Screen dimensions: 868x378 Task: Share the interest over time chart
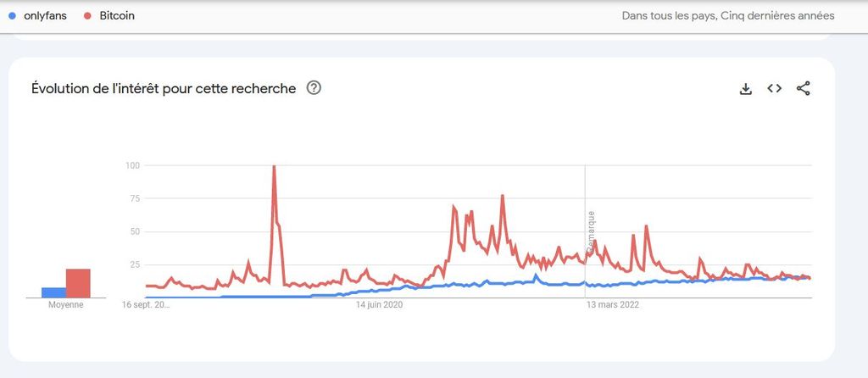[x=804, y=88]
